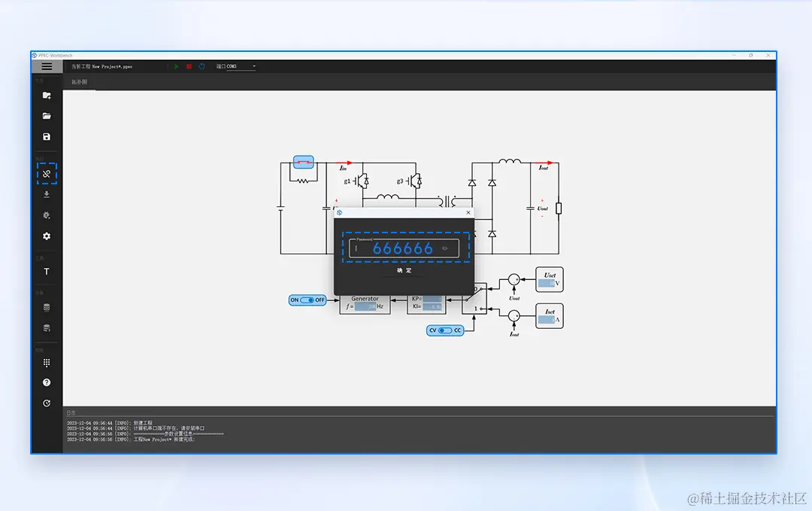Click the lower database stack icon
The image size is (812, 511).
tap(47, 328)
